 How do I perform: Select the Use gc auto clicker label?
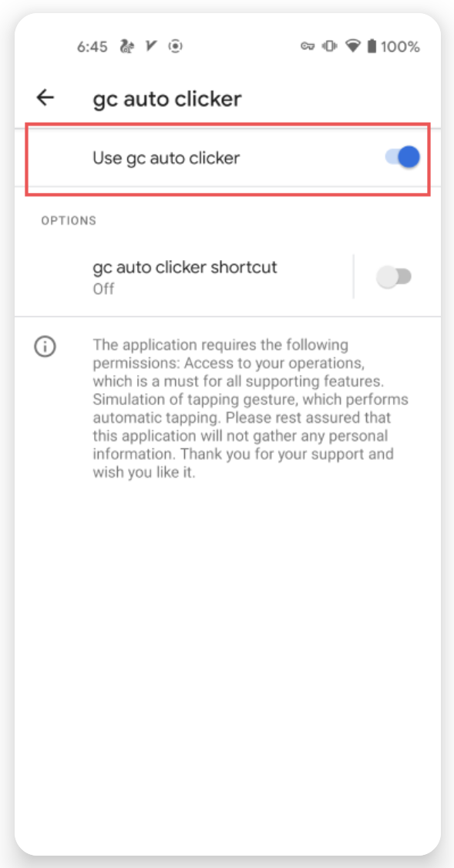click(x=166, y=158)
